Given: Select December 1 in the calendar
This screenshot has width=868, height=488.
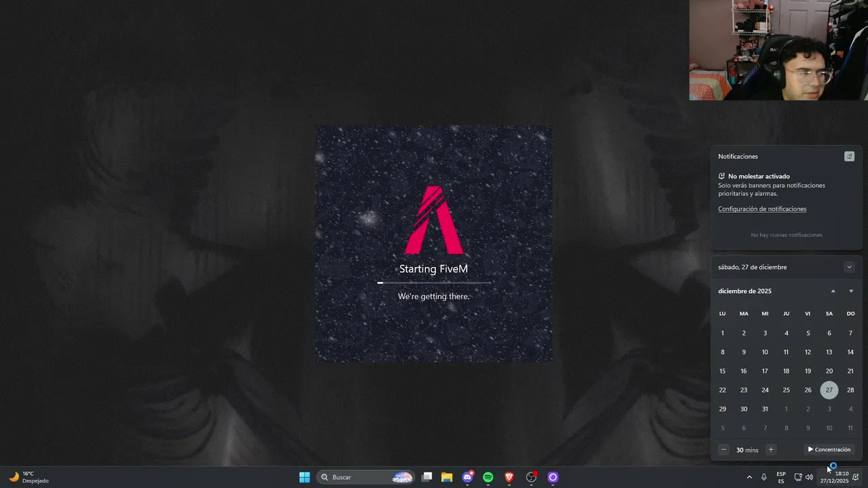Looking at the screenshot, I should [x=722, y=333].
